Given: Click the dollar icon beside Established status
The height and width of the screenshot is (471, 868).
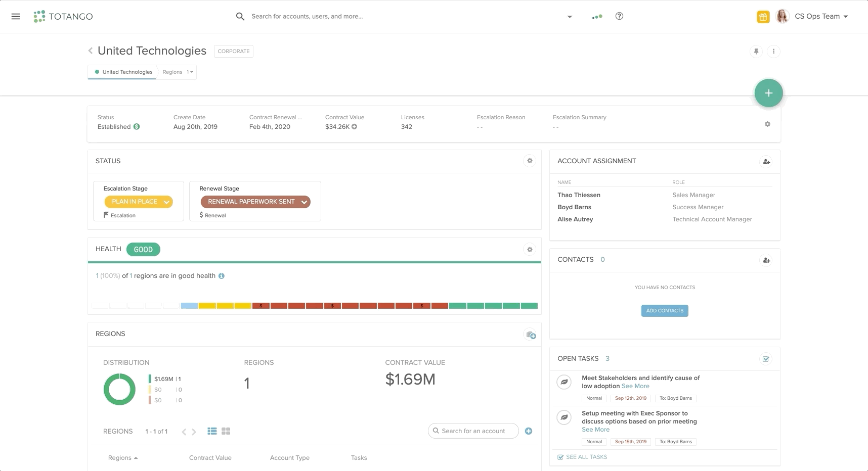Looking at the screenshot, I should click(x=137, y=126).
